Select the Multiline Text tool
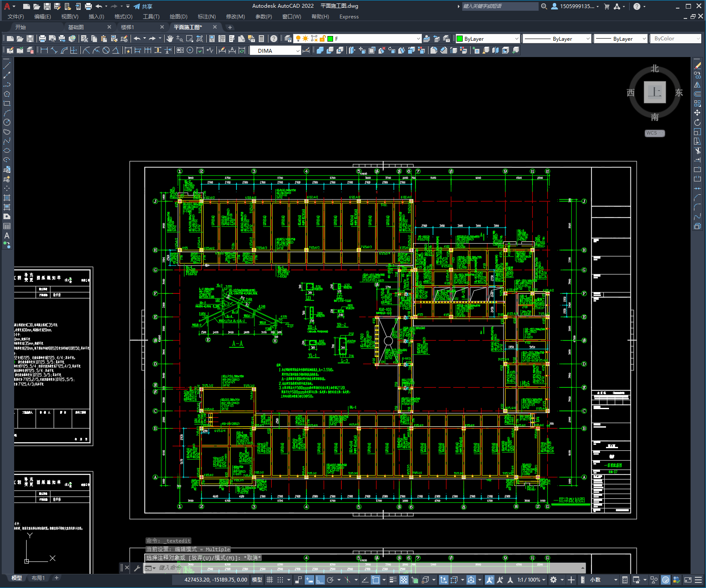Image resolution: width=706 pixels, height=588 pixels. coord(7,235)
